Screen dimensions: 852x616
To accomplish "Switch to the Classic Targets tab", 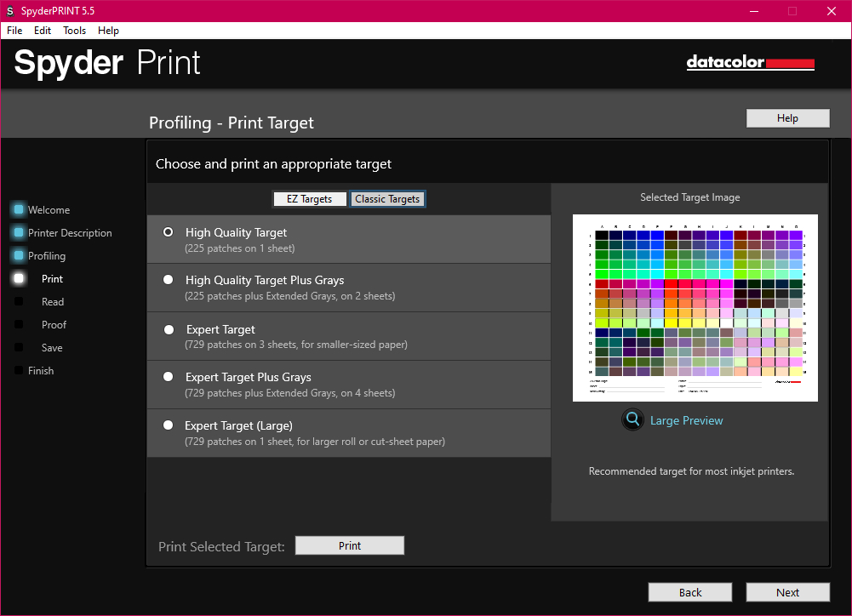I will pyautogui.click(x=387, y=199).
